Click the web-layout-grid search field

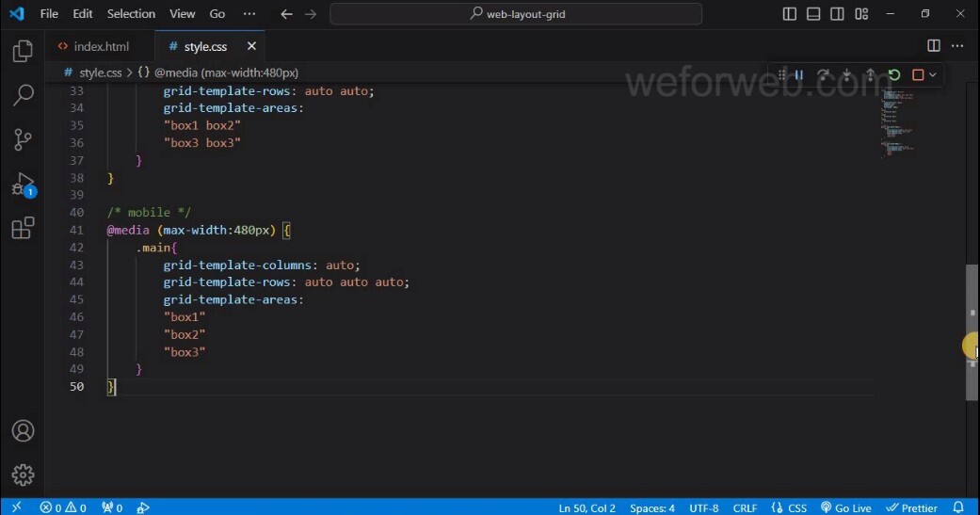tap(516, 14)
